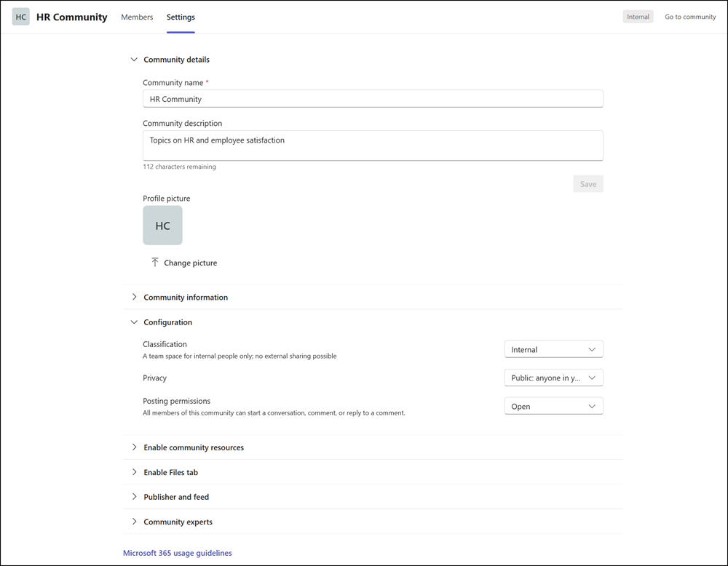This screenshot has width=728, height=566.
Task: Open Go to community link
Action: [689, 16]
